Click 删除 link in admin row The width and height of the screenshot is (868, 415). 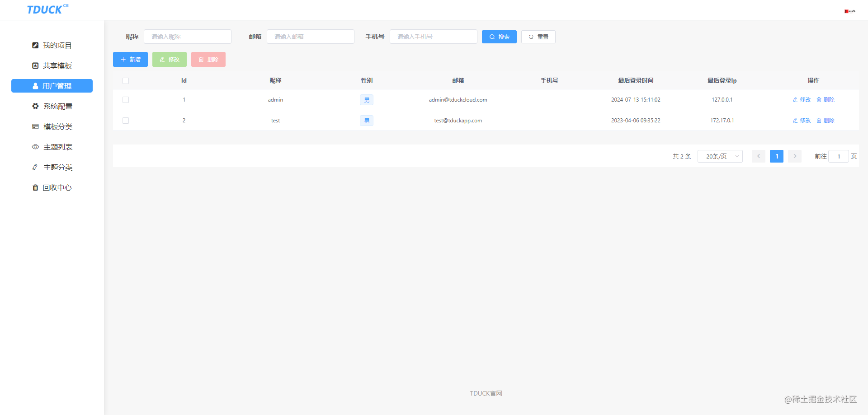click(x=826, y=100)
